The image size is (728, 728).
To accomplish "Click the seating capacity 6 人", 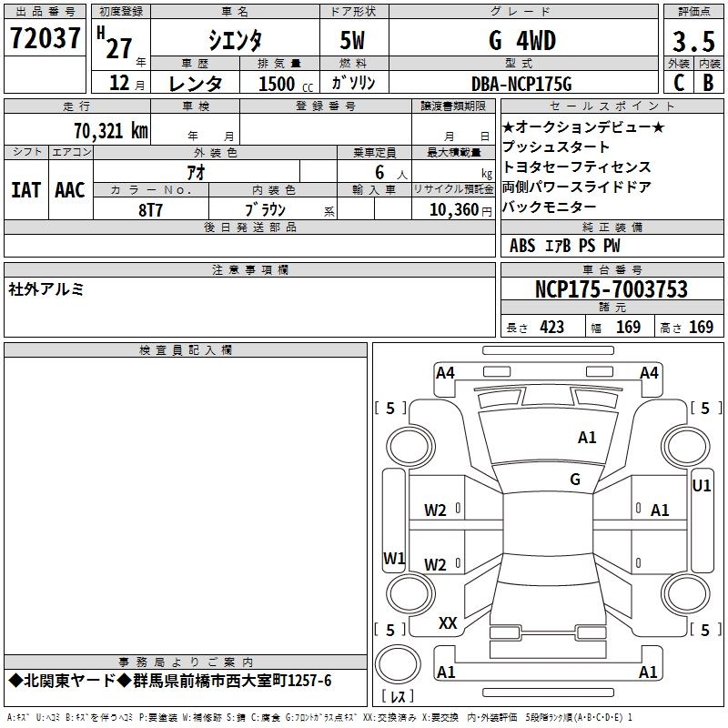I will [x=391, y=172].
